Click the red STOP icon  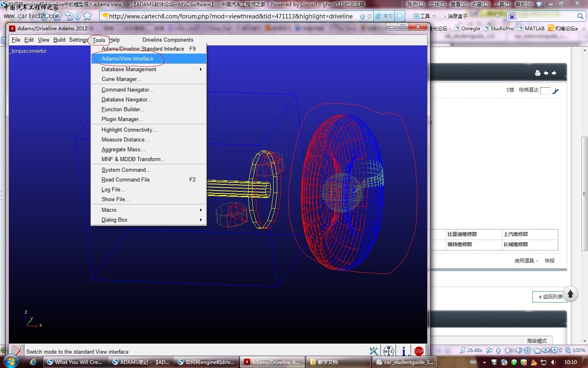coord(419,351)
